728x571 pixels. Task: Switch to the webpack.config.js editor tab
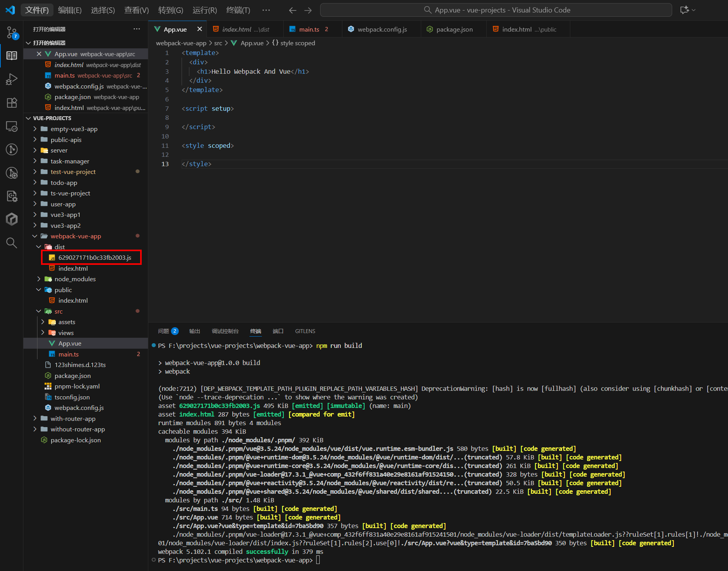click(382, 29)
